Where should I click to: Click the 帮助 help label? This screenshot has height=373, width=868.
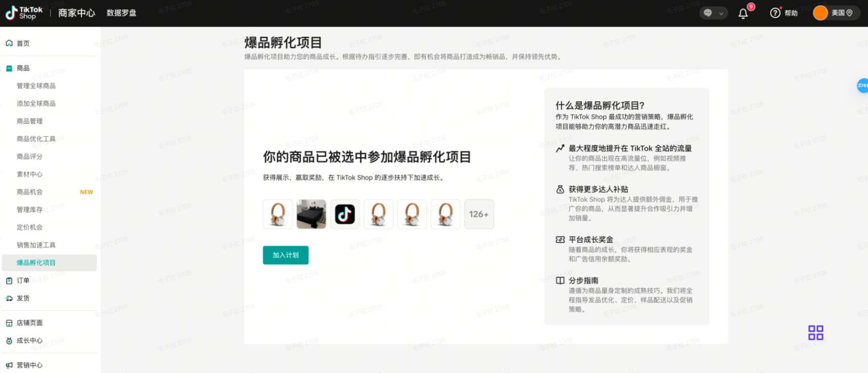pos(791,13)
